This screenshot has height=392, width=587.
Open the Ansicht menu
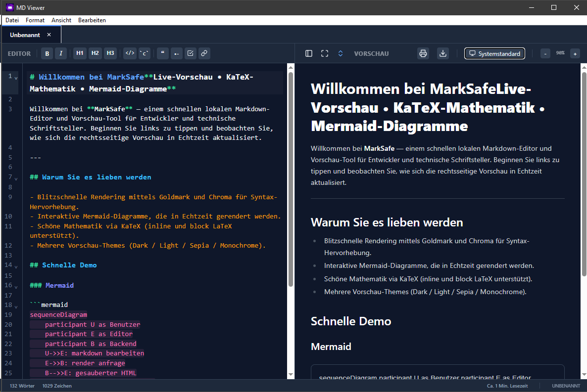point(61,20)
